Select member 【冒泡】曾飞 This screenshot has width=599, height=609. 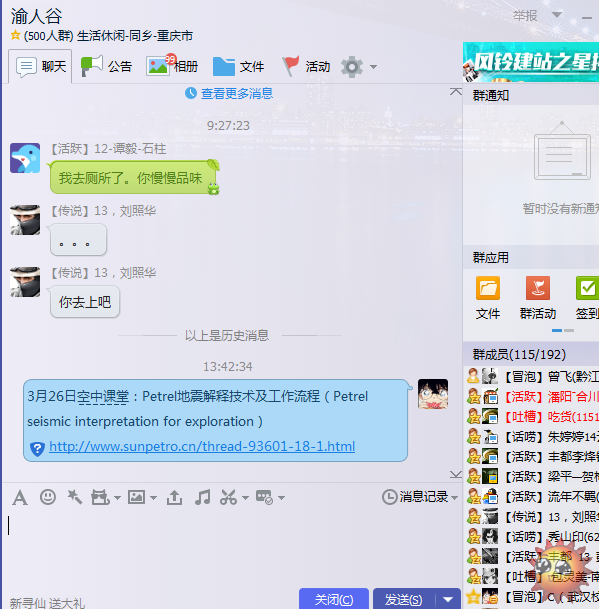click(x=532, y=376)
